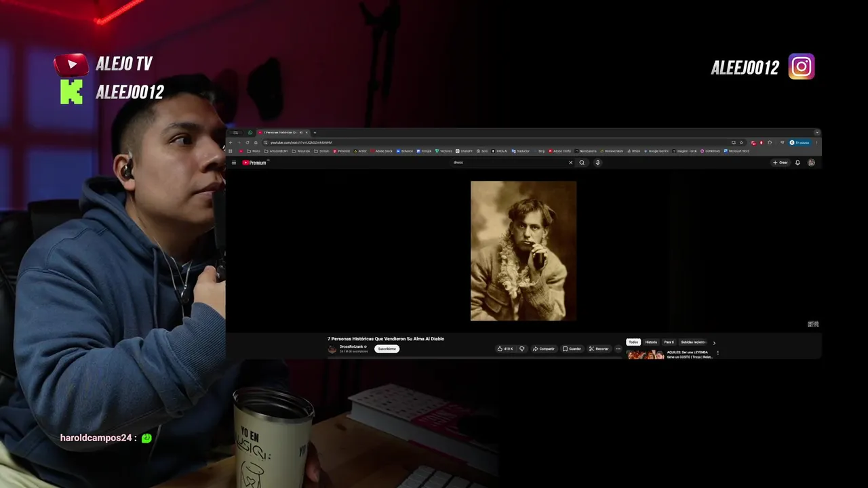
Task: Click the browser back arrow
Action: pyautogui.click(x=231, y=142)
